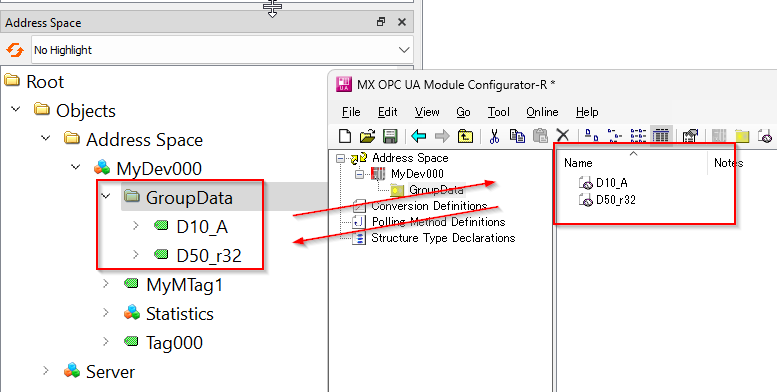The image size is (777, 392).
Task: Open the Tool menu
Action: 498,112
